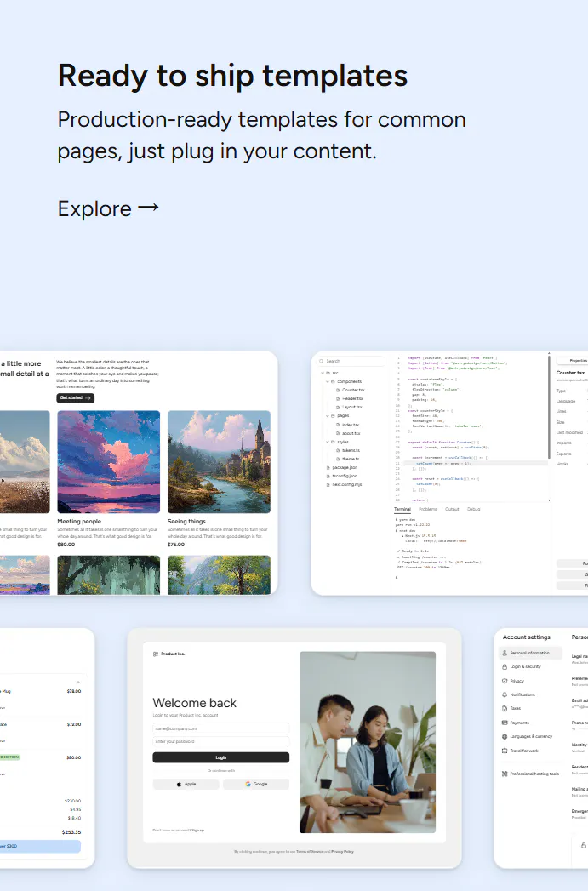The height and width of the screenshot is (891, 588).
Task: Focus the Search field in file explorer
Action: click(351, 361)
